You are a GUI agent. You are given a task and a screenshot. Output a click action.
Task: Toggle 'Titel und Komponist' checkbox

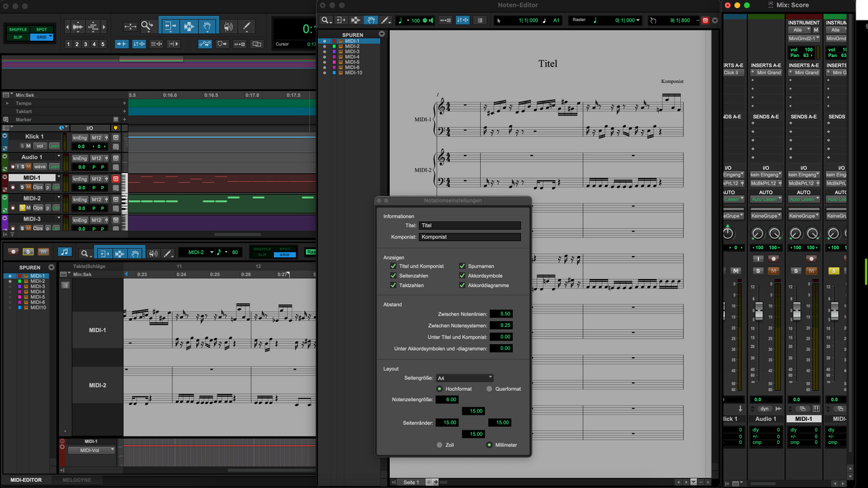(x=393, y=266)
